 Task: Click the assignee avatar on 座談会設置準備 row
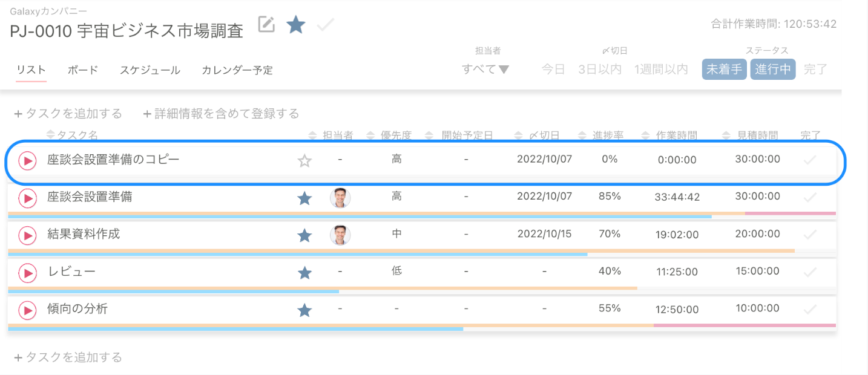coord(340,198)
